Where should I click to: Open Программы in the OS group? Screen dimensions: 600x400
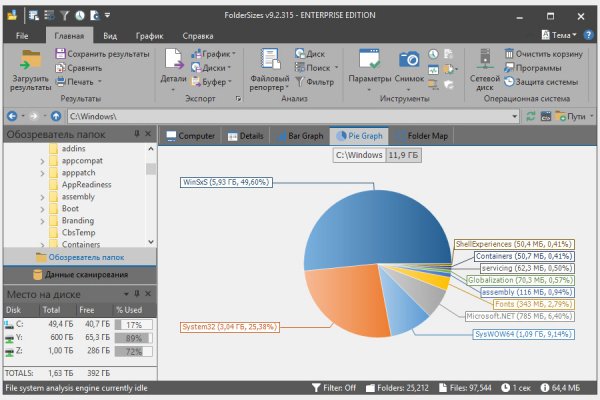coord(533,68)
